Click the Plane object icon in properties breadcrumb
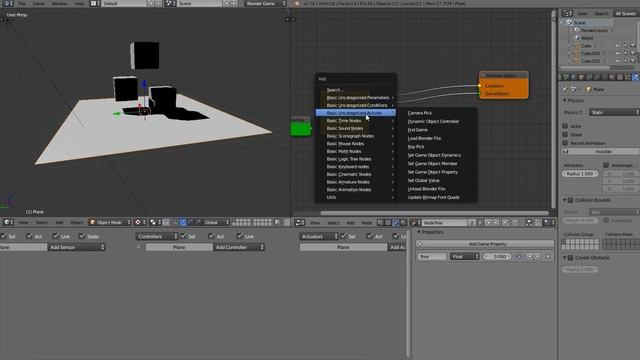This screenshot has height=360, width=640. click(x=589, y=89)
